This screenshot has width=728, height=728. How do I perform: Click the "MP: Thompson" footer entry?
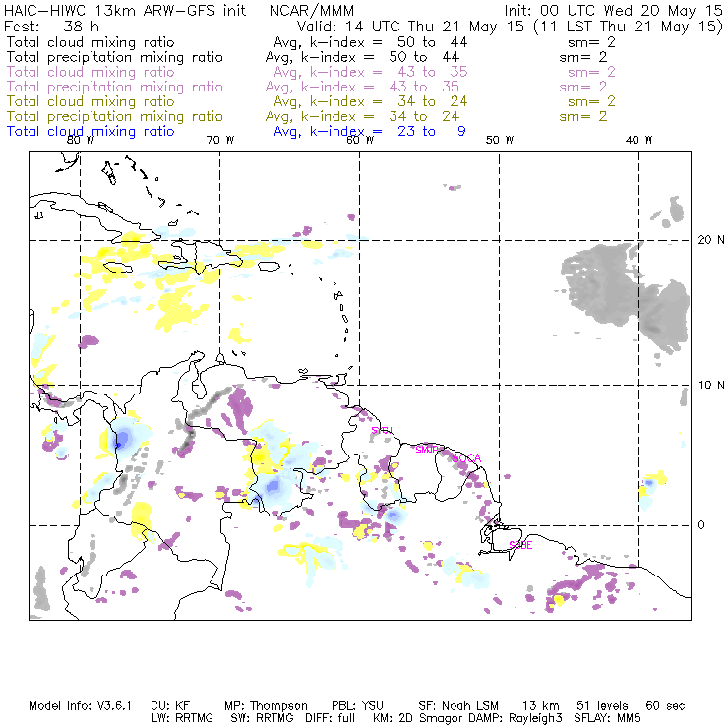tap(266, 706)
